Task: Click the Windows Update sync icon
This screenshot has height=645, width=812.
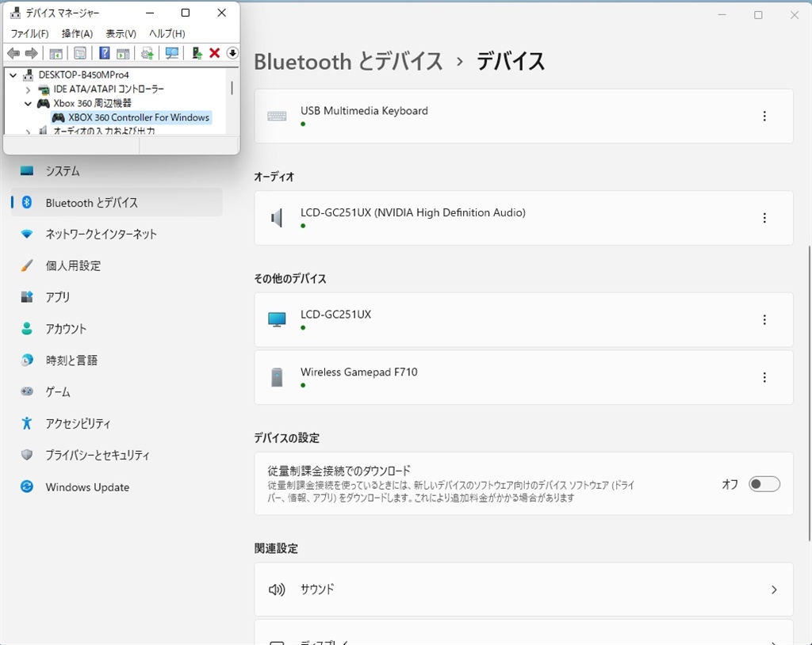Action: click(x=27, y=487)
